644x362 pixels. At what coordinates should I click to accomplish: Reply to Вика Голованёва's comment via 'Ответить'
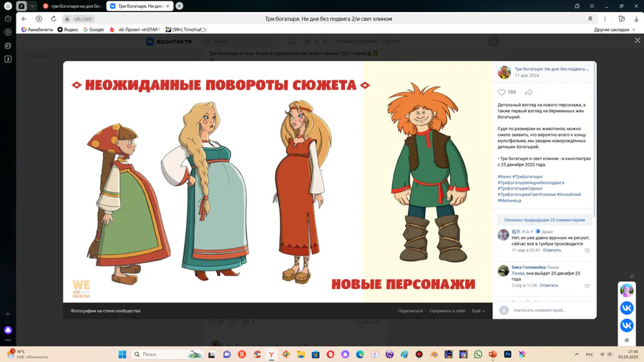coord(549,285)
